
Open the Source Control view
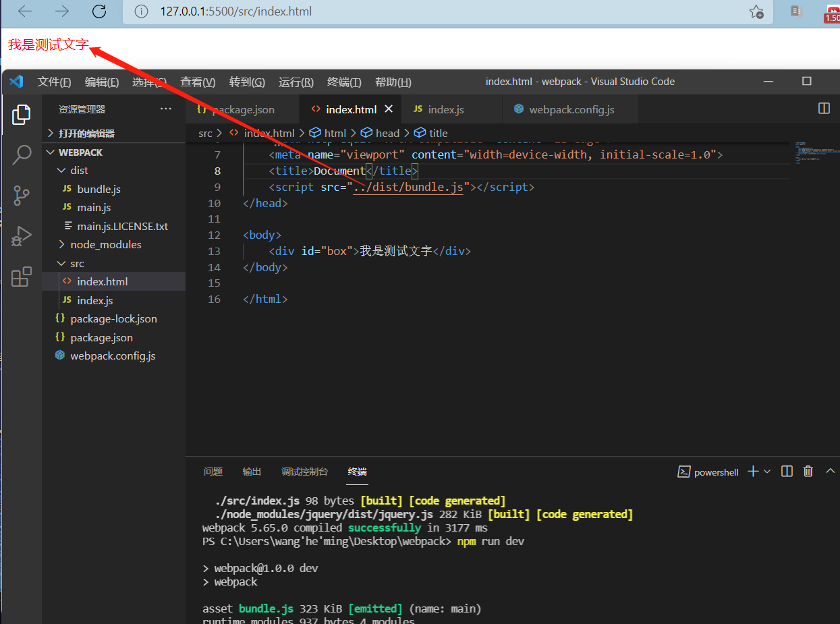22,196
